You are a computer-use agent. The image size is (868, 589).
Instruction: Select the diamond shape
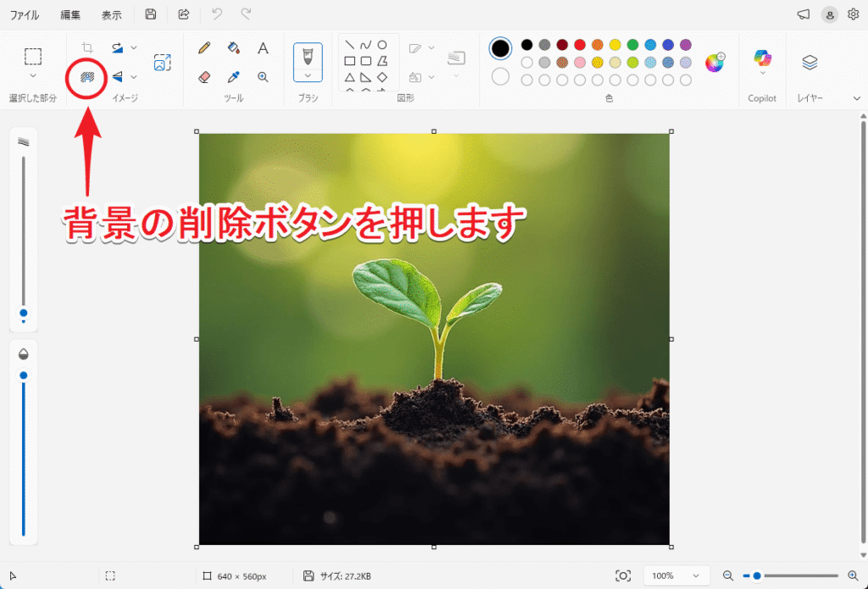[382, 77]
